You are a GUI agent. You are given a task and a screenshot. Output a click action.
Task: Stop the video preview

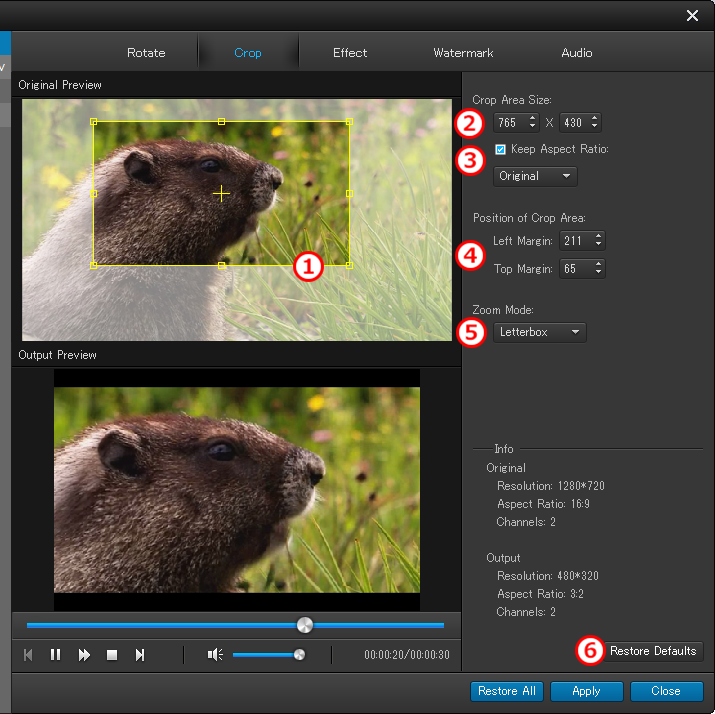(x=112, y=655)
